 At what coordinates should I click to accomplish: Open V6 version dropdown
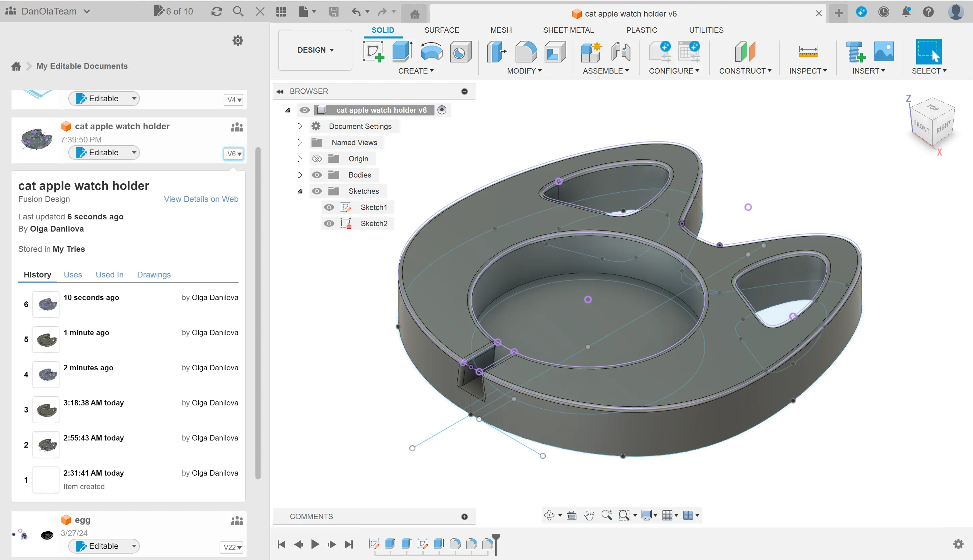234,154
